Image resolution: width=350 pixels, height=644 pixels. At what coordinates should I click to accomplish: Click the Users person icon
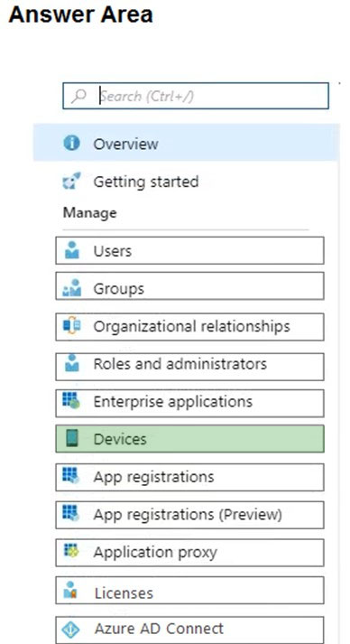[72, 250]
